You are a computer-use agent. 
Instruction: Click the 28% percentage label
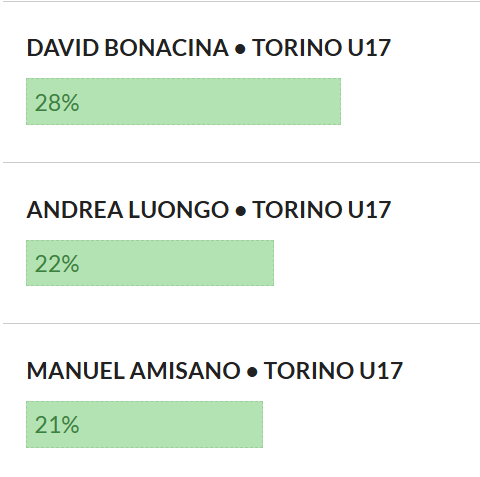57,103
